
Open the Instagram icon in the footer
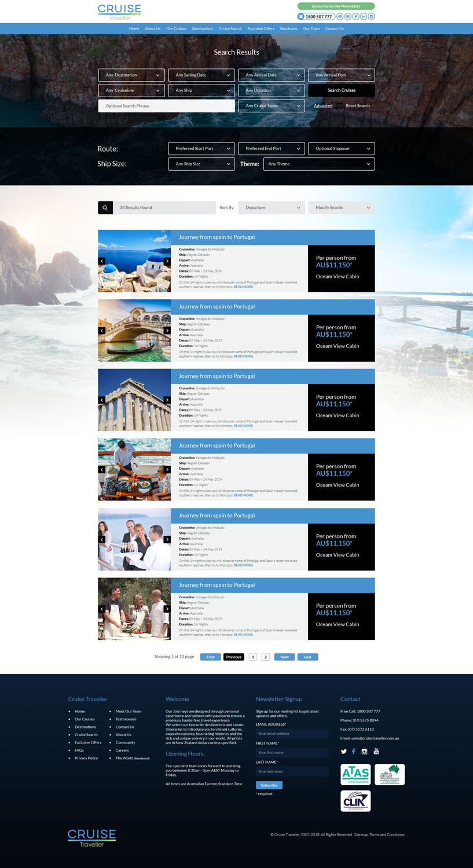[364, 751]
